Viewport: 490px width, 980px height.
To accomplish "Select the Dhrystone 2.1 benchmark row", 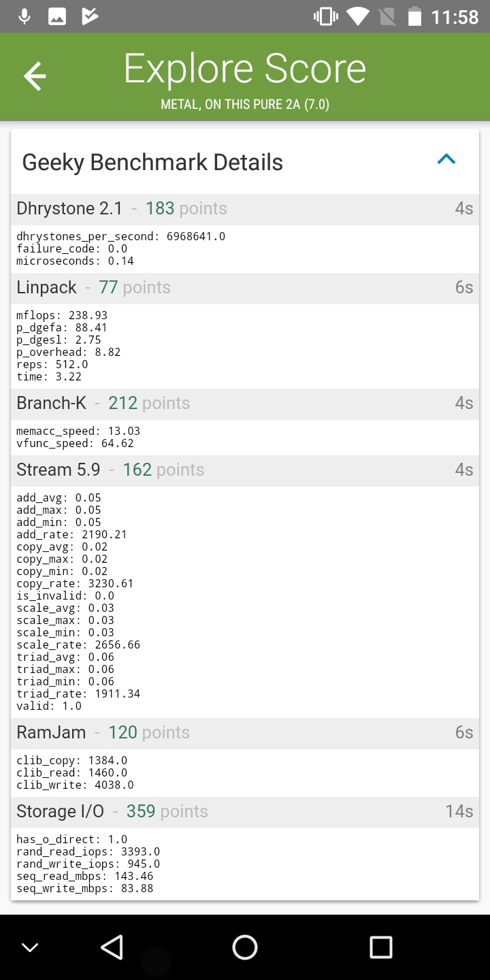I will click(x=245, y=209).
